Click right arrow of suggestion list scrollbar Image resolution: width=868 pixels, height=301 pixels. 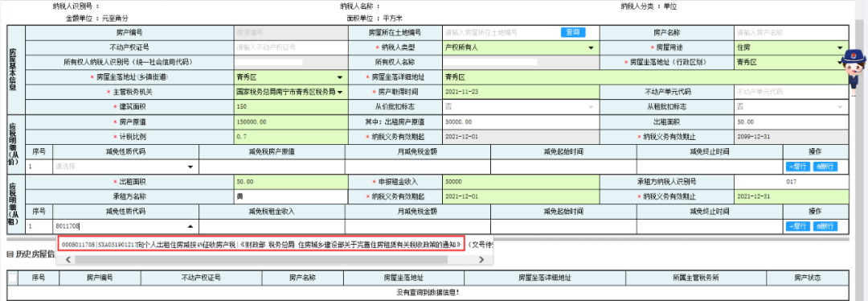click(481, 259)
